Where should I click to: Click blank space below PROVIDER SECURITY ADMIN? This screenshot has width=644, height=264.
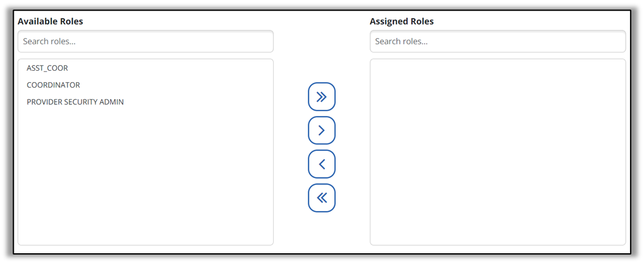[145, 177]
